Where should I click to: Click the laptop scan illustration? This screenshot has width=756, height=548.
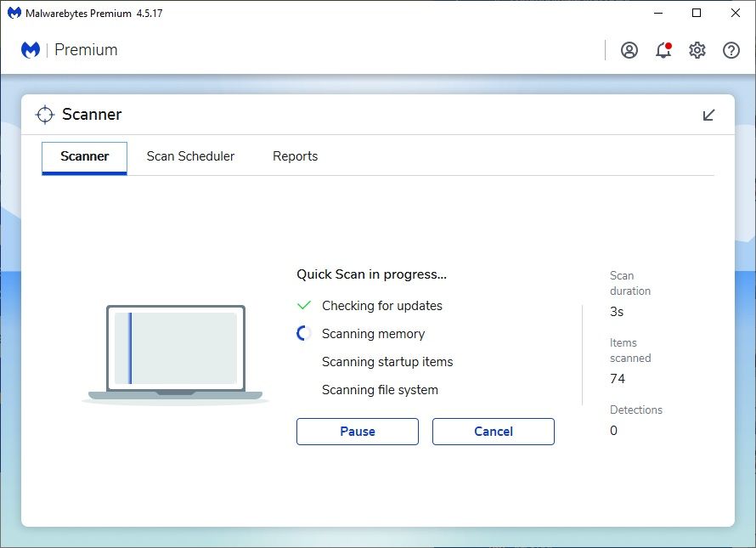pos(176,354)
